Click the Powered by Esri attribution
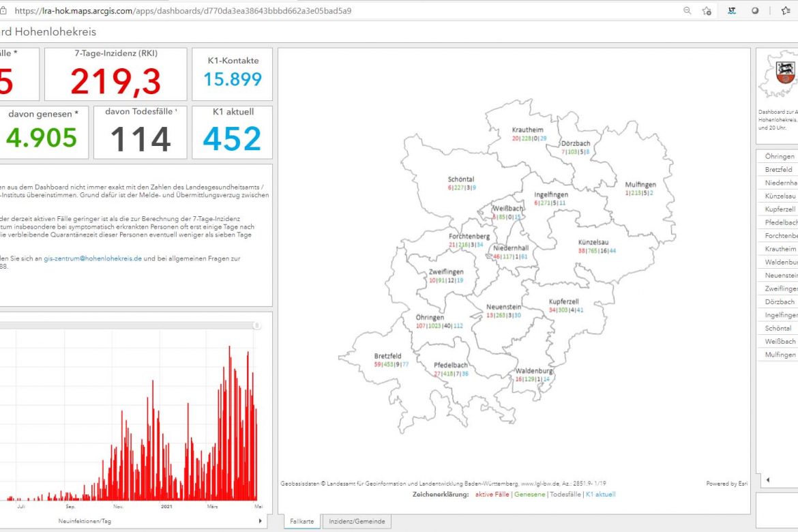Image resolution: width=798 pixels, height=532 pixels. click(x=726, y=484)
